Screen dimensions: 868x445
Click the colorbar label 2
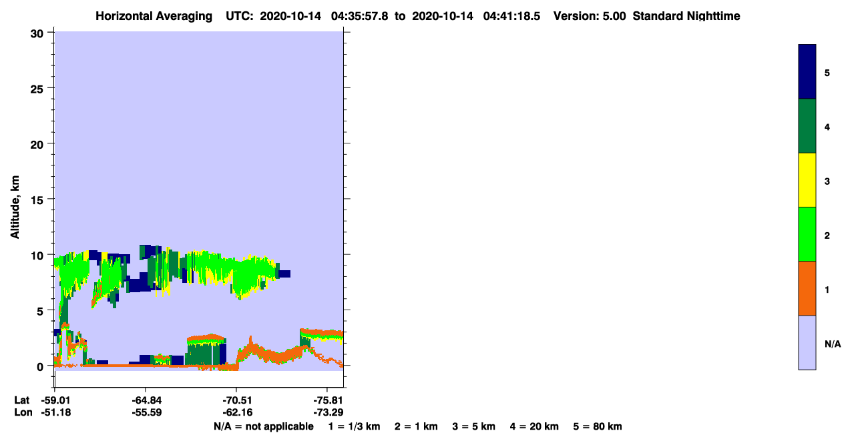pos(827,236)
